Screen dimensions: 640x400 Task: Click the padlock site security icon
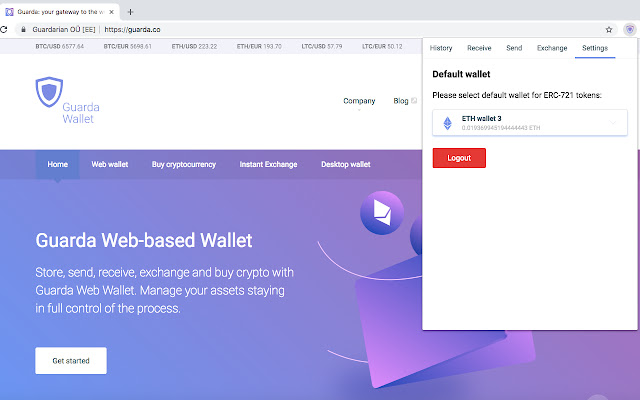coord(23,29)
